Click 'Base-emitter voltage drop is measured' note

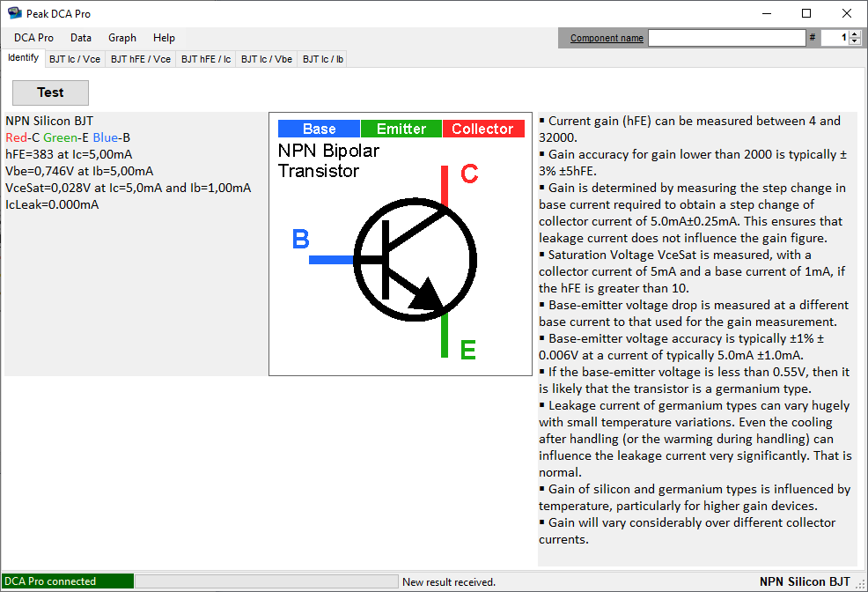(694, 313)
